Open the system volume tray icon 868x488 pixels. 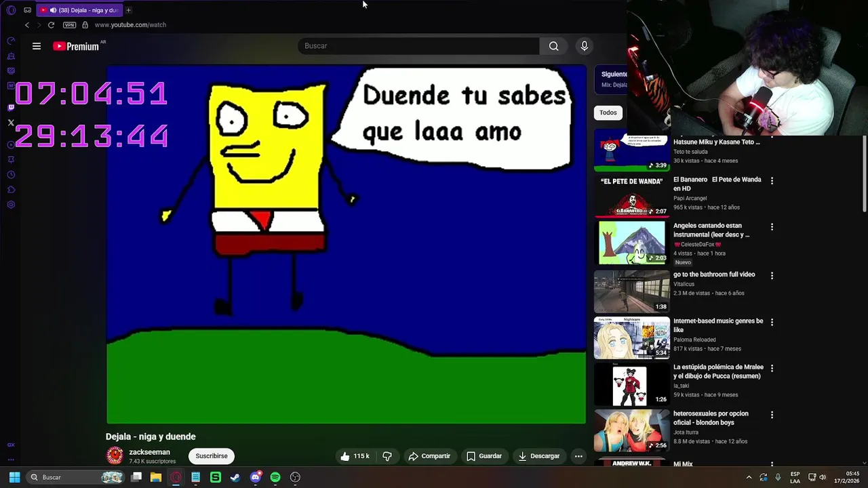pyautogui.click(x=823, y=477)
